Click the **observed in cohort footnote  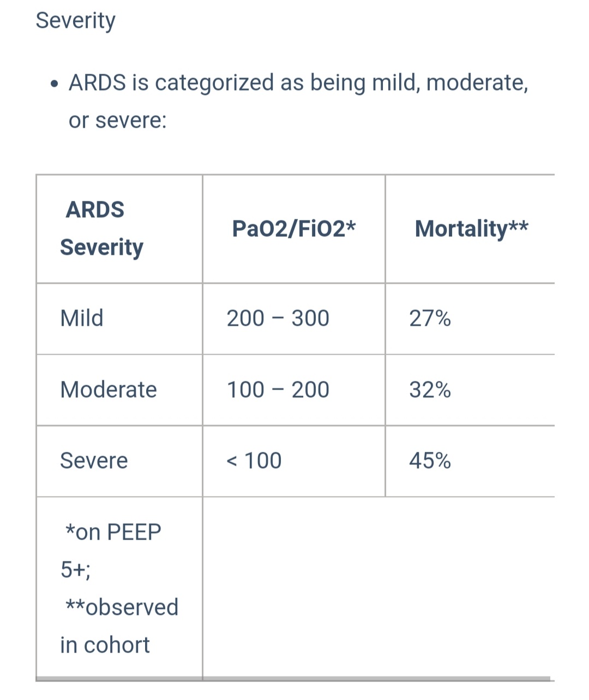coord(119,626)
